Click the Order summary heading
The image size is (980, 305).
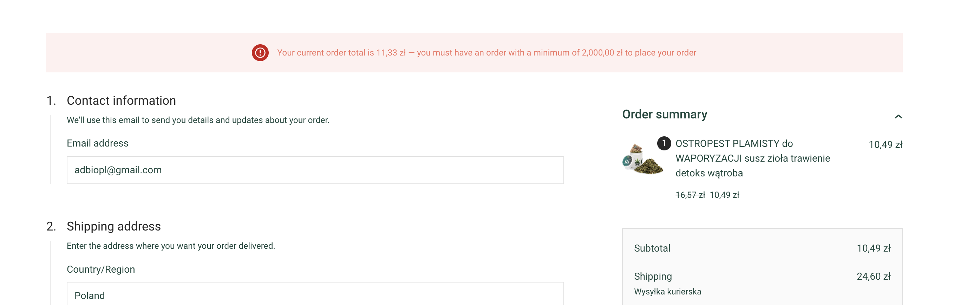(x=665, y=114)
